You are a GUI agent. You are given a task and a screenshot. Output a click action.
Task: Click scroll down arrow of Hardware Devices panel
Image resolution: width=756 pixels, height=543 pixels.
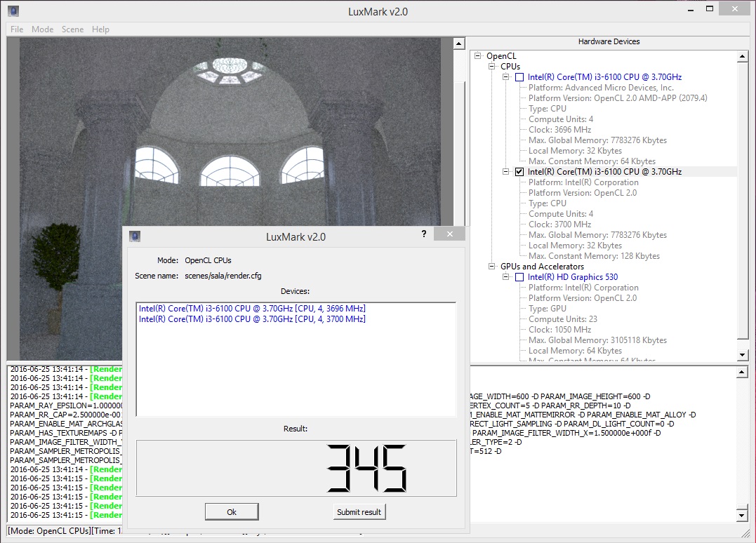(x=743, y=355)
